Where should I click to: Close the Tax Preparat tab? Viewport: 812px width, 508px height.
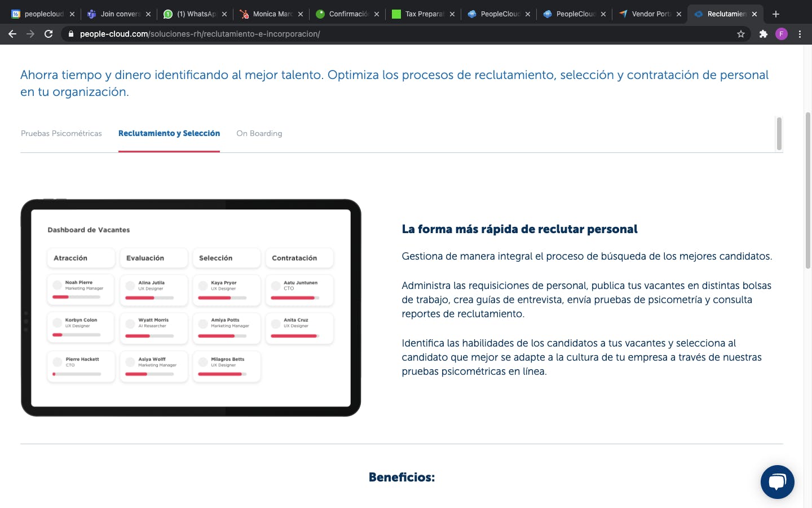(452, 14)
